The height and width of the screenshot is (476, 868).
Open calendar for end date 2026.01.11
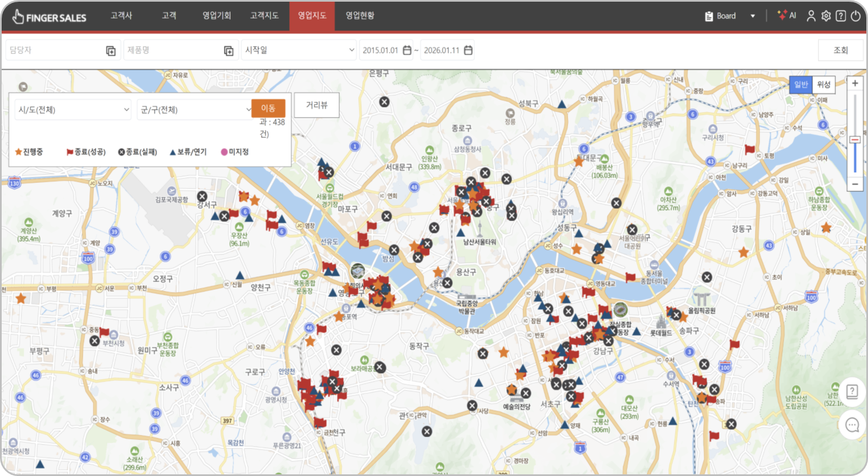click(468, 50)
